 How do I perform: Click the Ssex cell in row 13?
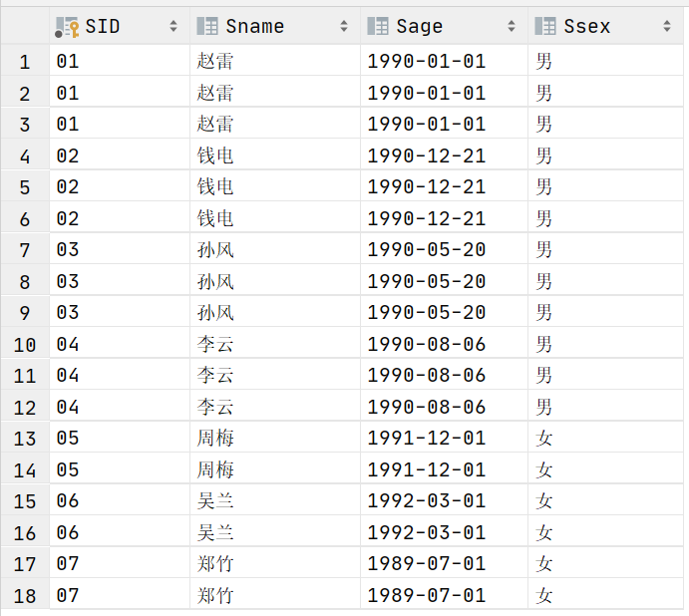point(606,438)
